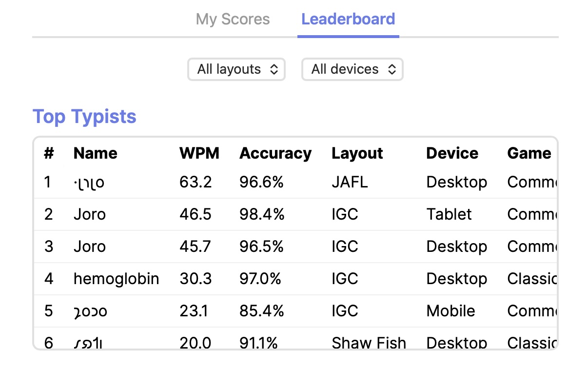Click the Top Typists heading

84,117
